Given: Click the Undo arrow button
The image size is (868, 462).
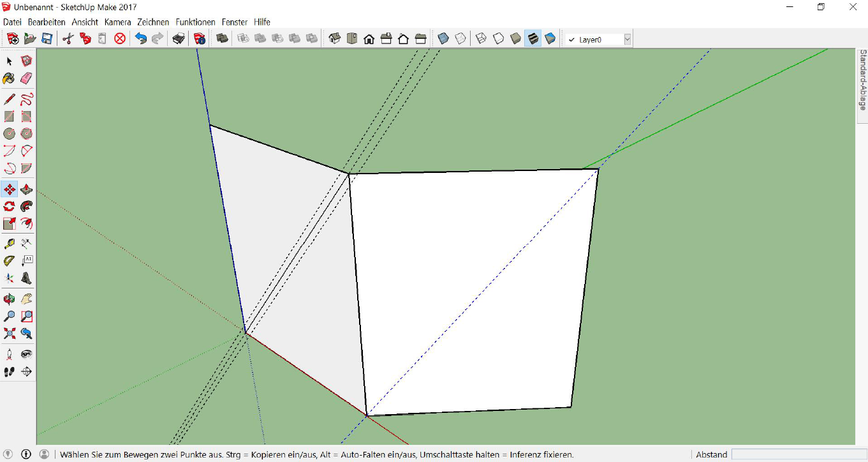Looking at the screenshot, I should 140,39.
